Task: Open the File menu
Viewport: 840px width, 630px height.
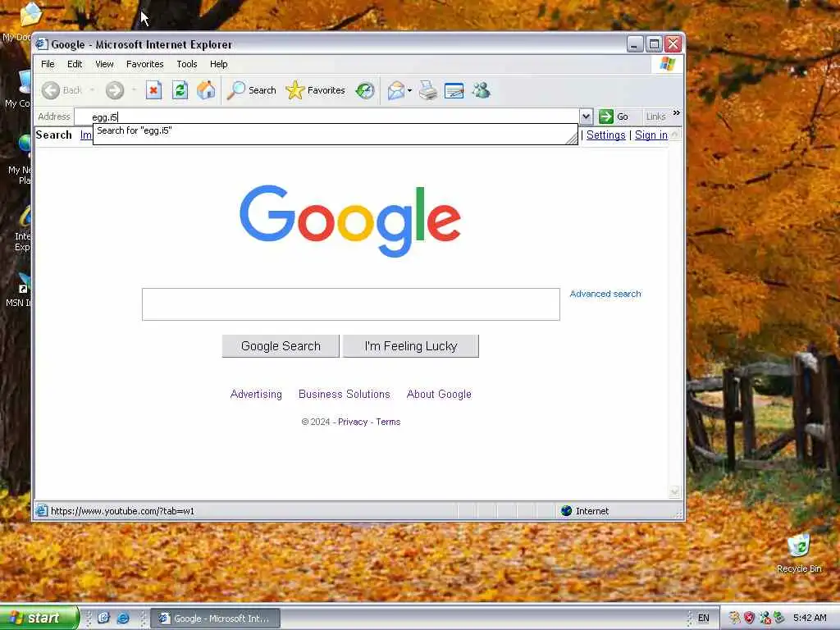Action: (x=48, y=64)
